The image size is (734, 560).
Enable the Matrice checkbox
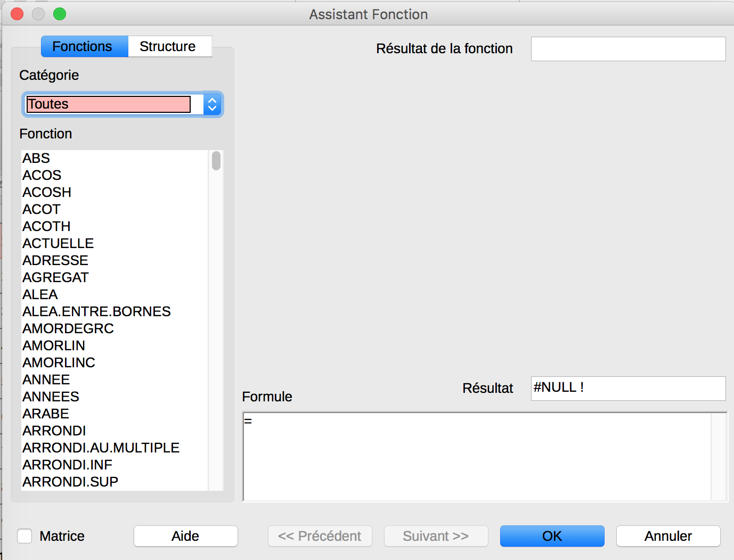25,536
